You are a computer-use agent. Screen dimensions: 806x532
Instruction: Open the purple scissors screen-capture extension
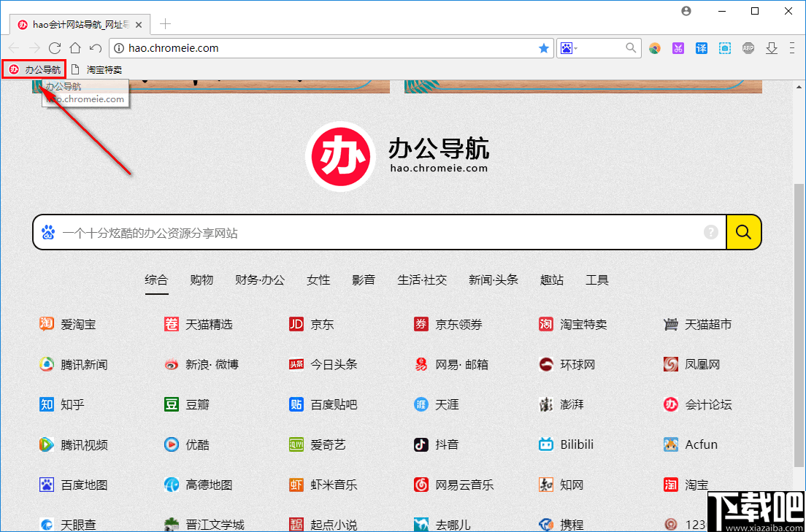pos(678,47)
